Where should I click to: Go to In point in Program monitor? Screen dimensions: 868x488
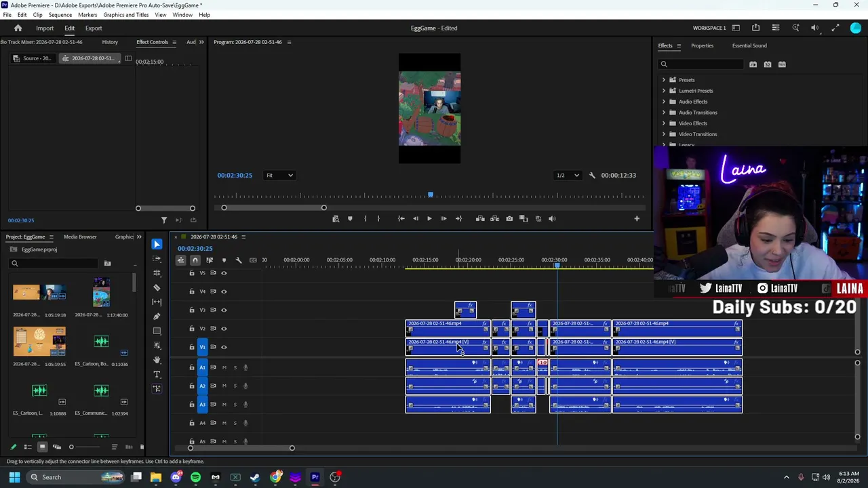[x=401, y=218]
